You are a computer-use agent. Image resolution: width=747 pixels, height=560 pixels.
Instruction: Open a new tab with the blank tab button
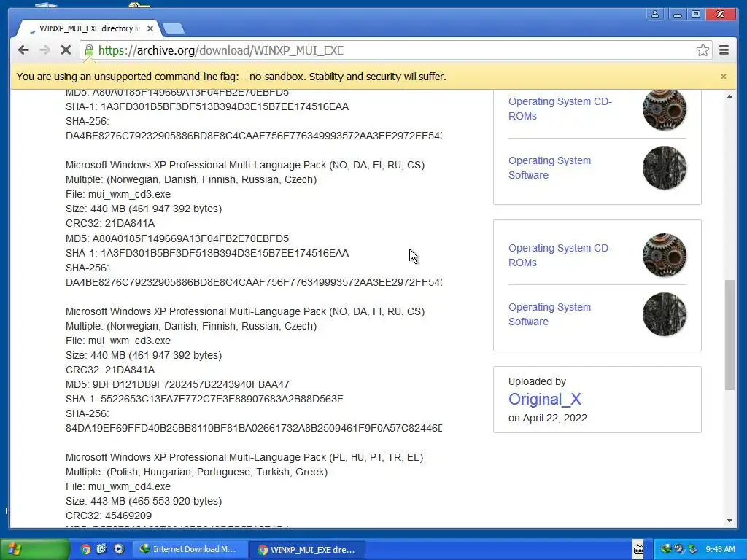pos(174,29)
